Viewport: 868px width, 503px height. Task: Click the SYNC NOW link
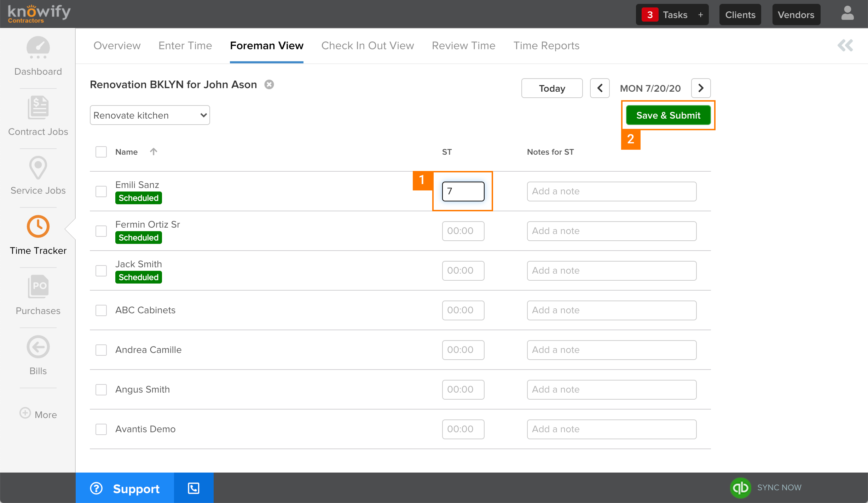(x=779, y=488)
